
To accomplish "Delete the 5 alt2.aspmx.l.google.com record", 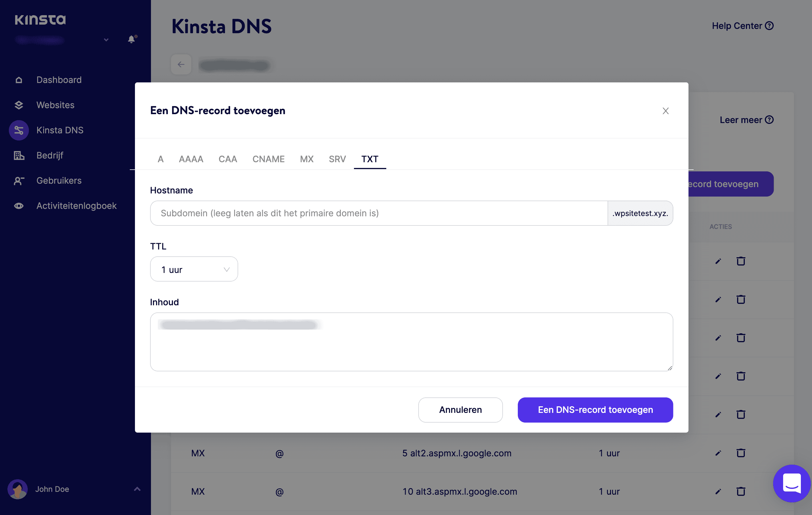I will [741, 453].
